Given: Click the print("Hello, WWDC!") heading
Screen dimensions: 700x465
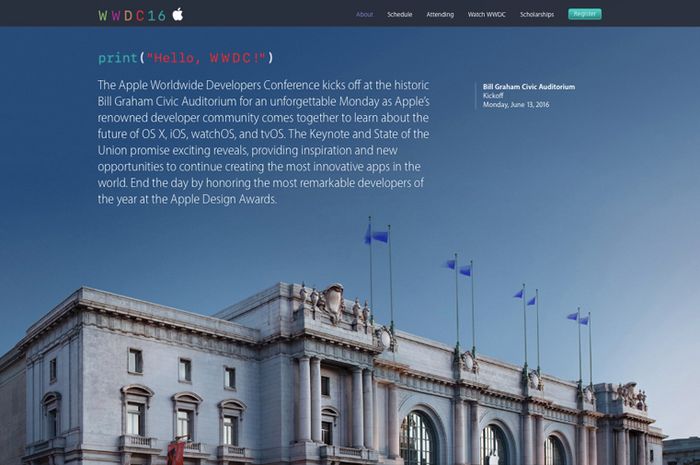Looking at the screenshot, I should pos(186,58).
